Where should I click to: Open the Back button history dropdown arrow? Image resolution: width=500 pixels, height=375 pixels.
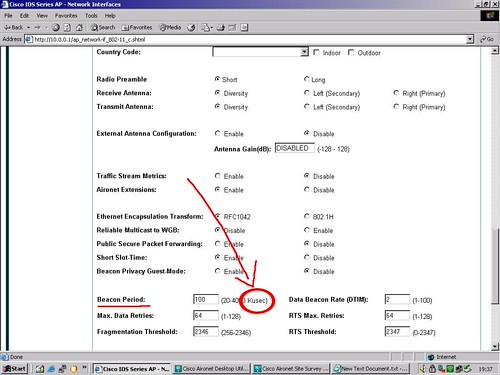click(29, 28)
